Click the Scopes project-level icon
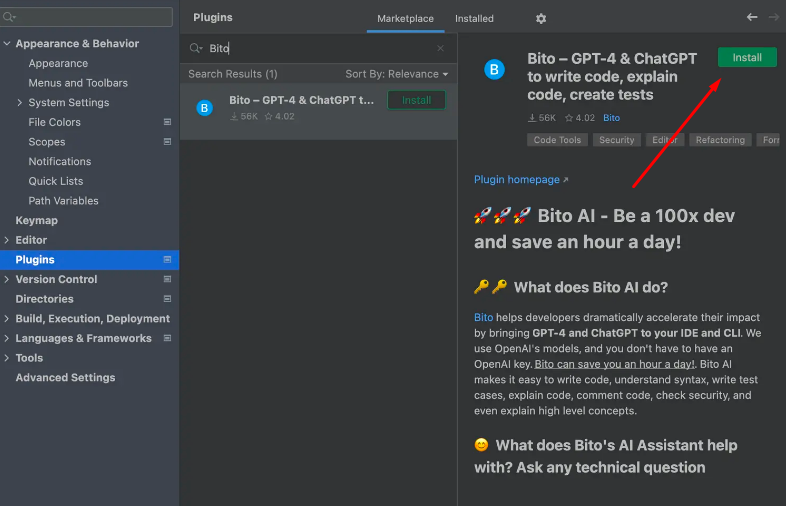786x506 pixels. [x=167, y=141]
